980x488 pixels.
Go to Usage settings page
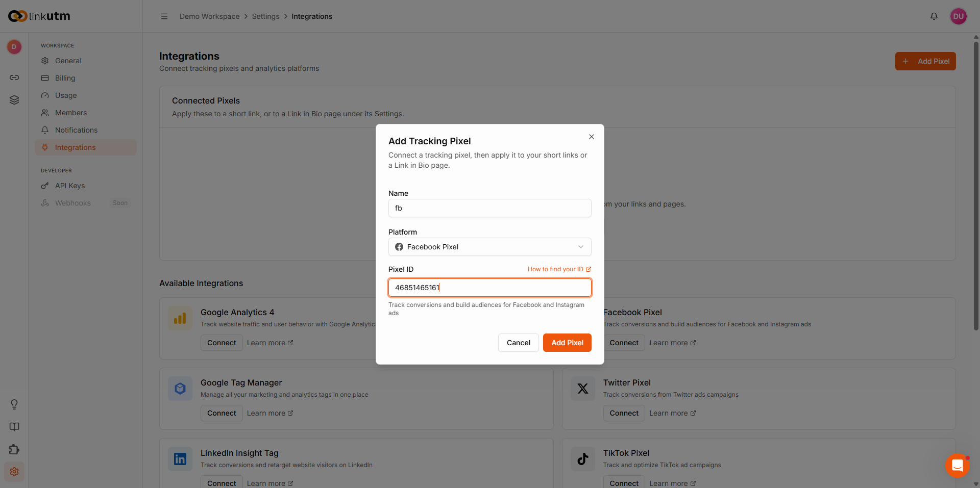[86, 95]
